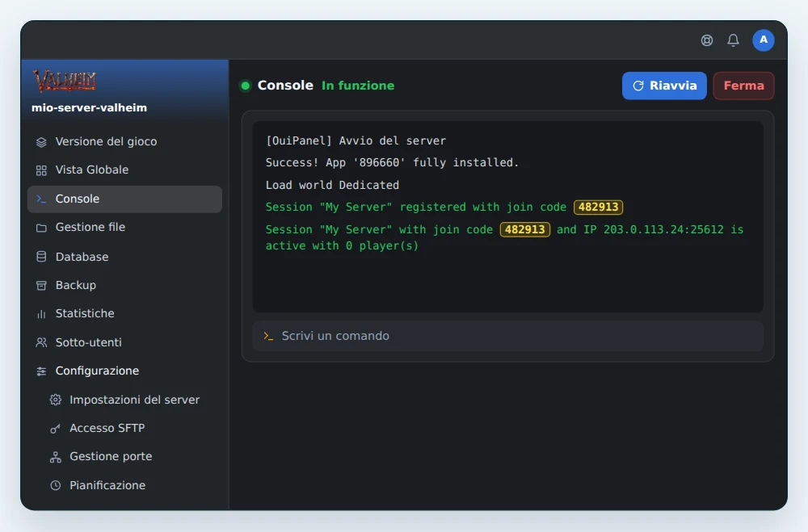Click the clock icon beside Pianificazione

55,486
